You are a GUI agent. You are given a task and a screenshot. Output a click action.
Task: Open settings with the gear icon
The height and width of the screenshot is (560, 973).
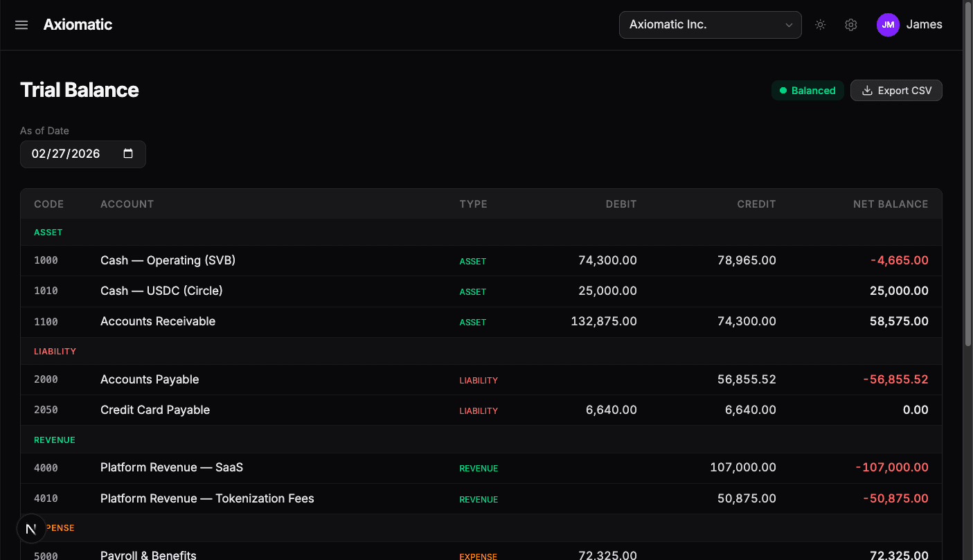coord(850,24)
